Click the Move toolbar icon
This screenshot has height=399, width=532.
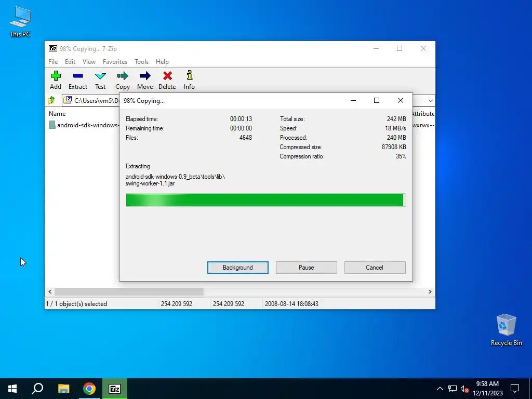145,76
